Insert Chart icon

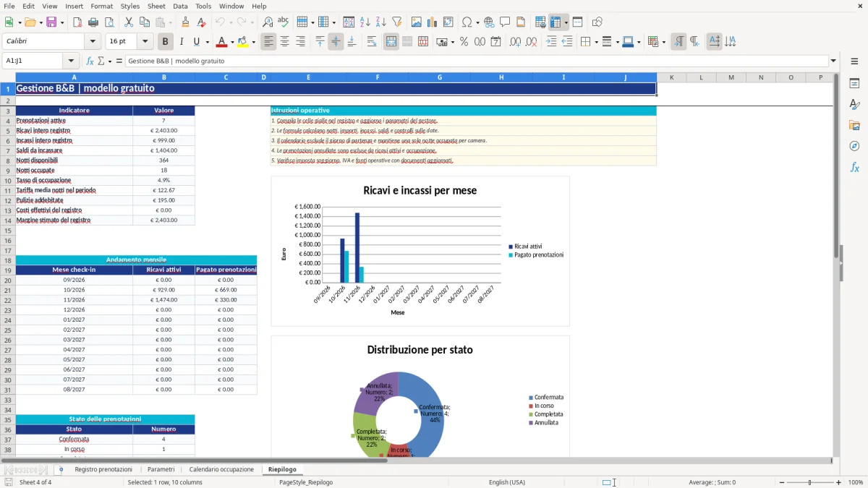pyautogui.click(x=433, y=22)
